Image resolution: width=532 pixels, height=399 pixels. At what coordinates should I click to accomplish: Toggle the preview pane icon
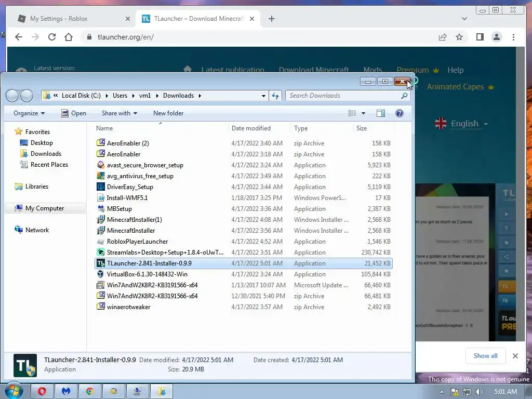point(381,113)
